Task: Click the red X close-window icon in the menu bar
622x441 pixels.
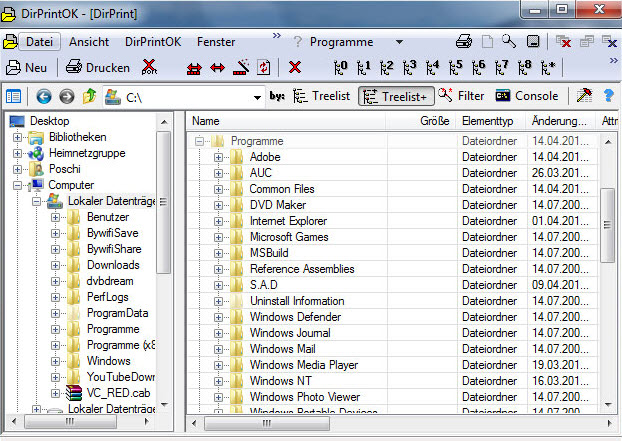Action: click(x=563, y=41)
